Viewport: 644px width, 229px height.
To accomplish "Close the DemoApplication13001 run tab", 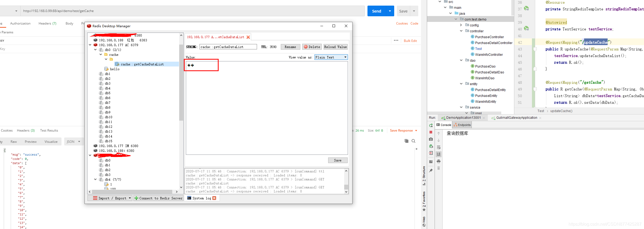I will coord(484,118).
